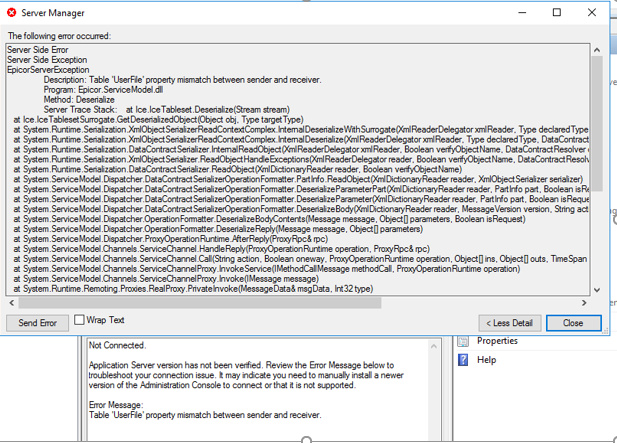Image resolution: width=617 pixels, height=443 pixels.
Task: Click horizontal scrollbar left arrow
Action: point(12,303)
